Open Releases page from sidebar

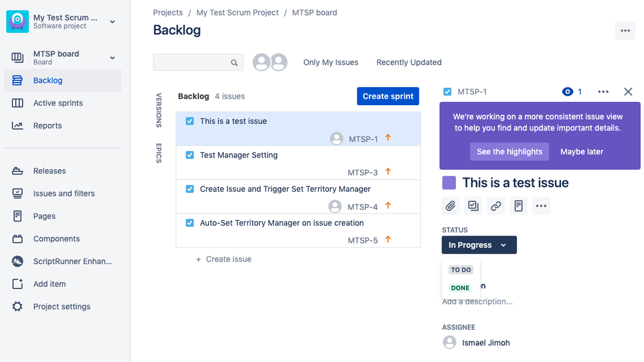[49, 171]
